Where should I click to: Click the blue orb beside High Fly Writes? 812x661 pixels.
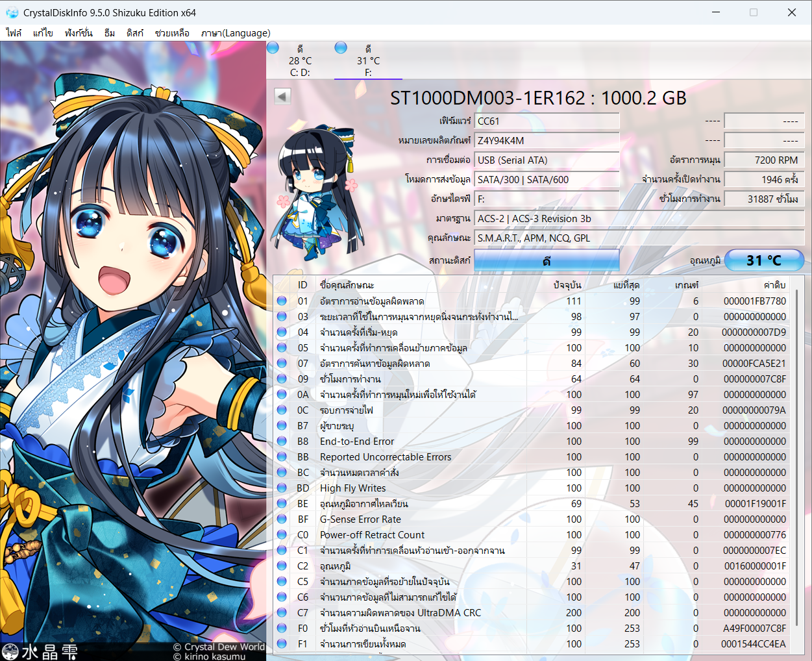coord(282,488)
